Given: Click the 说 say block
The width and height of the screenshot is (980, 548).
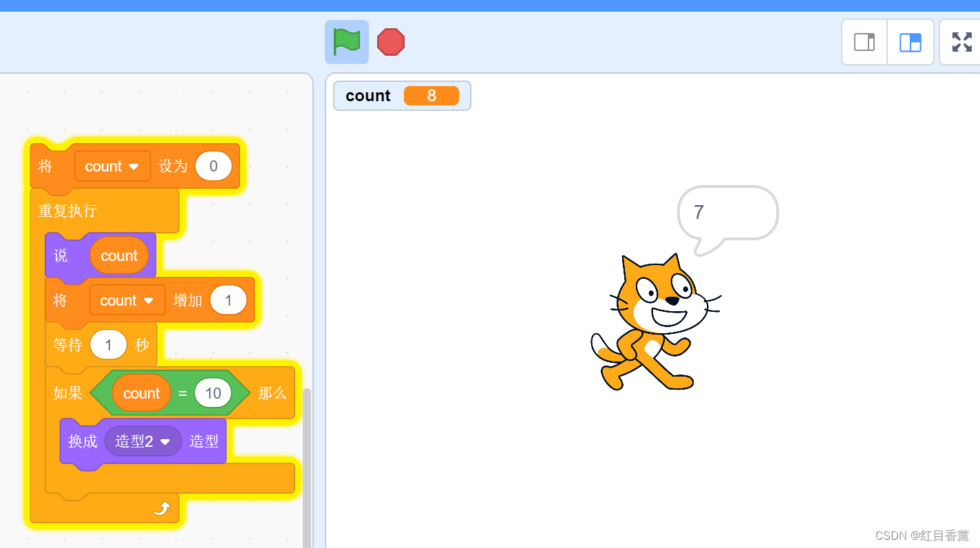Looking at the screenshot, I should 61,255.
